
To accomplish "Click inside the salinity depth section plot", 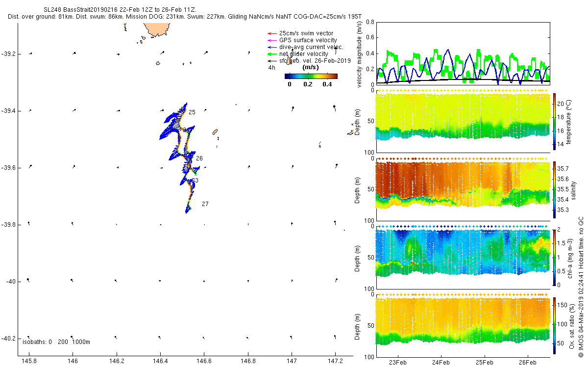I will point(463,189).
